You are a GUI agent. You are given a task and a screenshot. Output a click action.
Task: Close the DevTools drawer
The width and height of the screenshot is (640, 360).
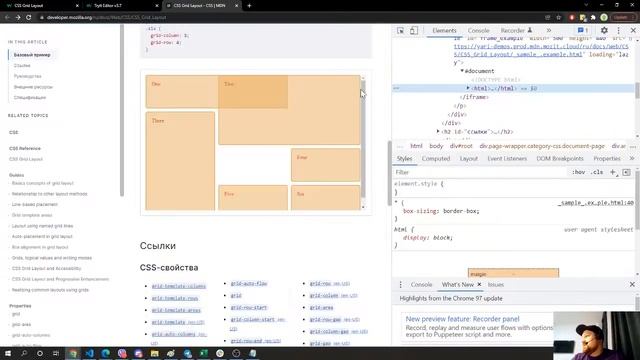tap(632, 284)
